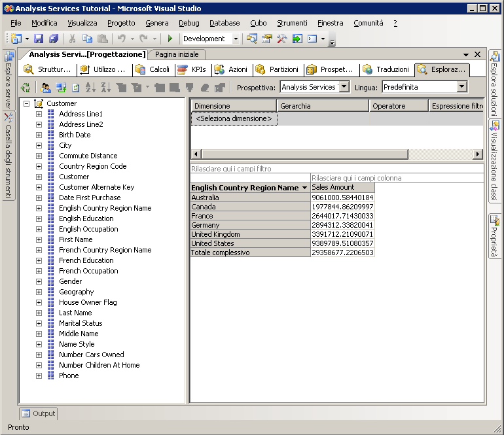504x435 pixels.
Task: Click the Sort Ascending A-Z icon
Action: (x=90, y=87)
